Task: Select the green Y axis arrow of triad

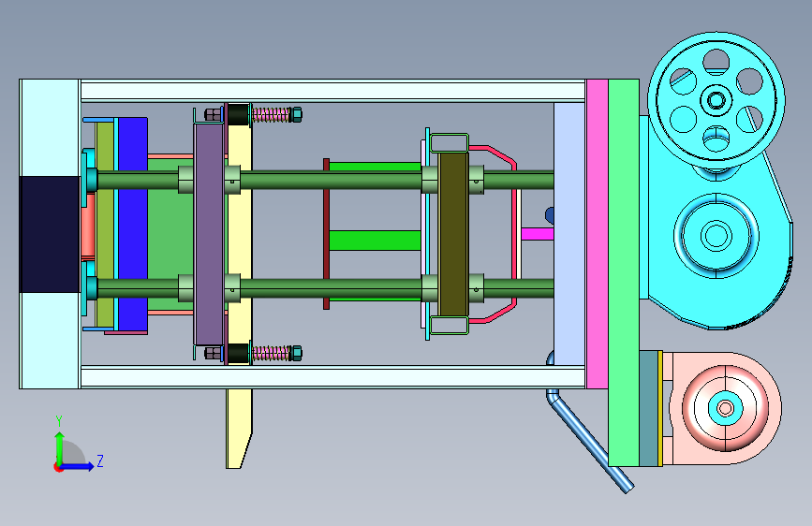Action: pos(60,447)
